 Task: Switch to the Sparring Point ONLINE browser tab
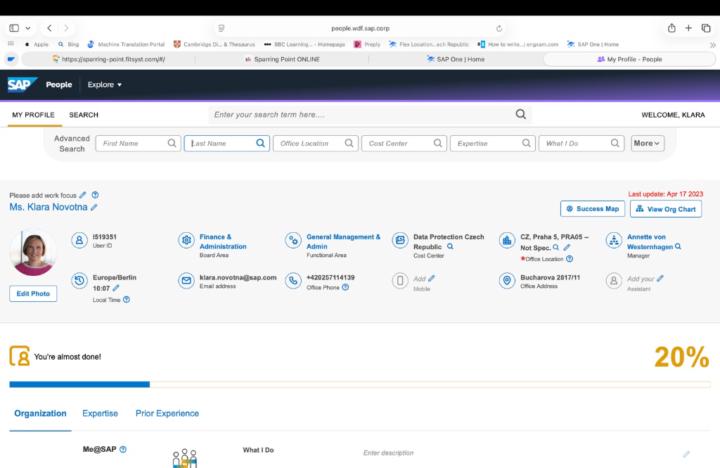[282, 59]
